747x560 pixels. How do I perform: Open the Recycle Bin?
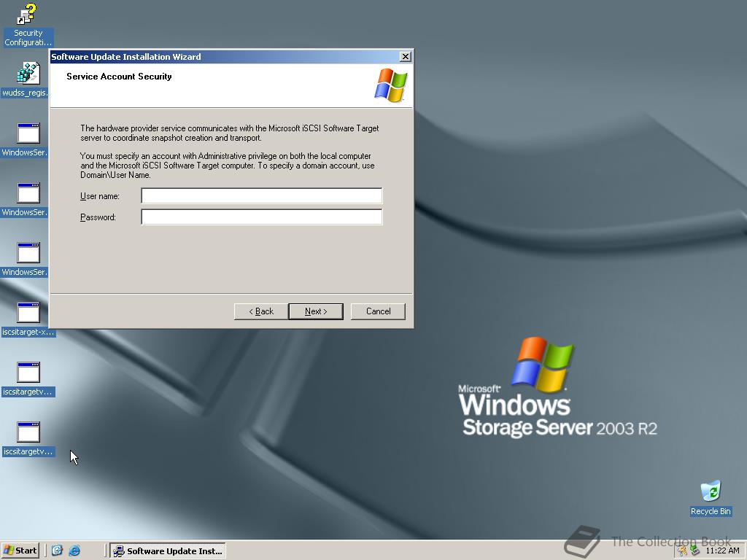(x=711, y=499)
